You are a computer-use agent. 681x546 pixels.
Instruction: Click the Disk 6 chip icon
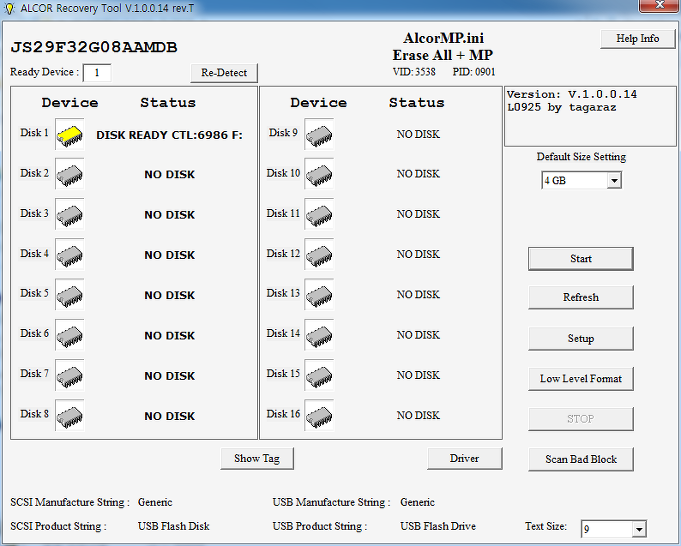70,335
